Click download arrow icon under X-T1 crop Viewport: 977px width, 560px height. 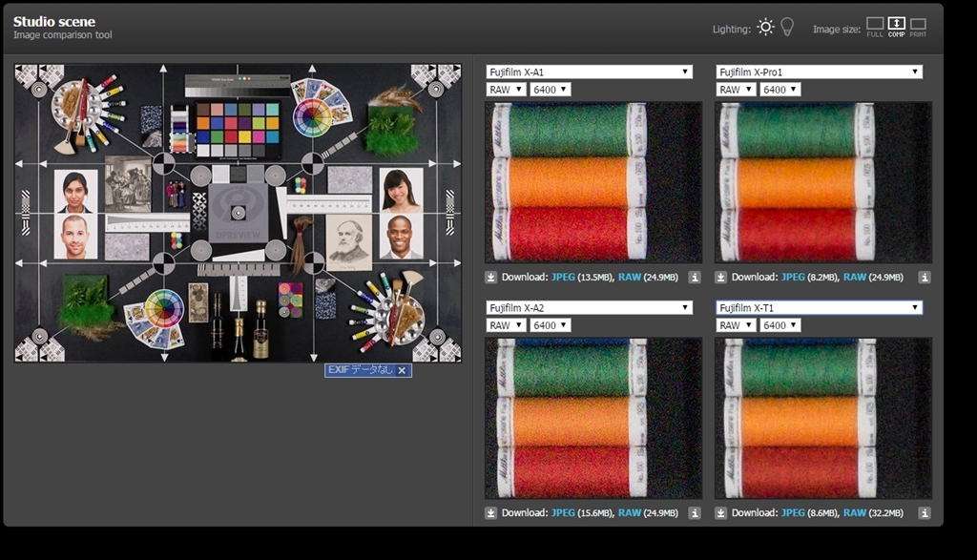click(721, 512)
